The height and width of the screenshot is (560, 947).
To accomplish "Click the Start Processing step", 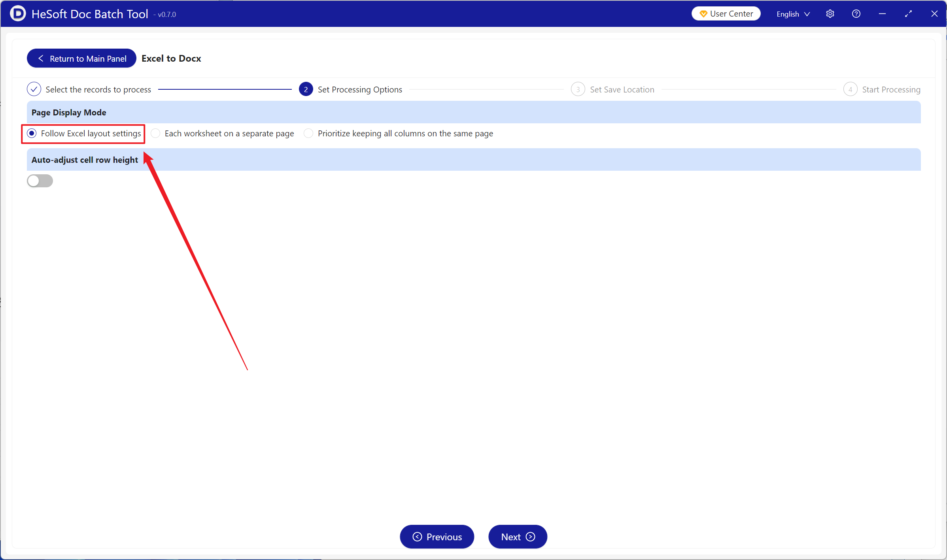I will tap(882, 90).
